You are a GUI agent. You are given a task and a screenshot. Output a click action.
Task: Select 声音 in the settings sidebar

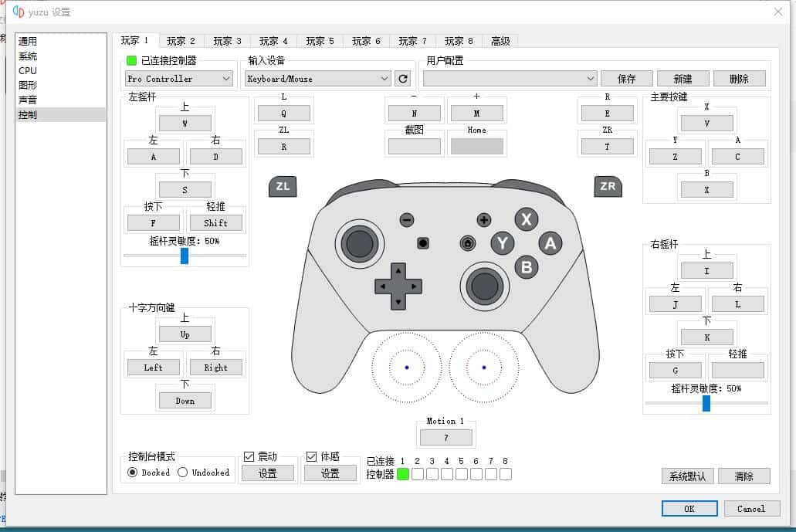click(x=28, y=100)
